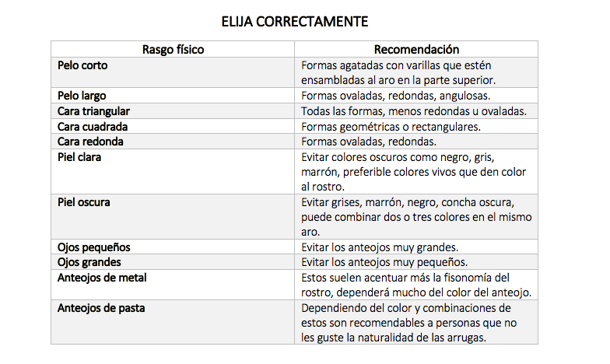The image size is (610, 364).
Task: Select the Rasgo físico column header
Action: (173, 49)
